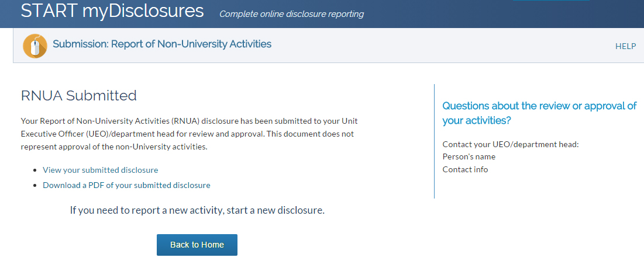
Task: Download a PDF of your submitted disclosure
Action: pyautogui.click(x=126, y=185)
